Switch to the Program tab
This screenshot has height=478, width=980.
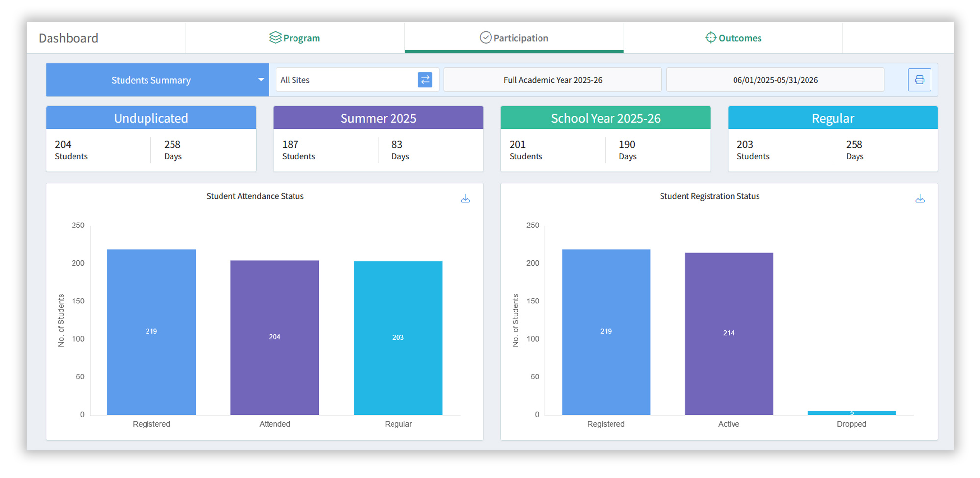point(295,38)
